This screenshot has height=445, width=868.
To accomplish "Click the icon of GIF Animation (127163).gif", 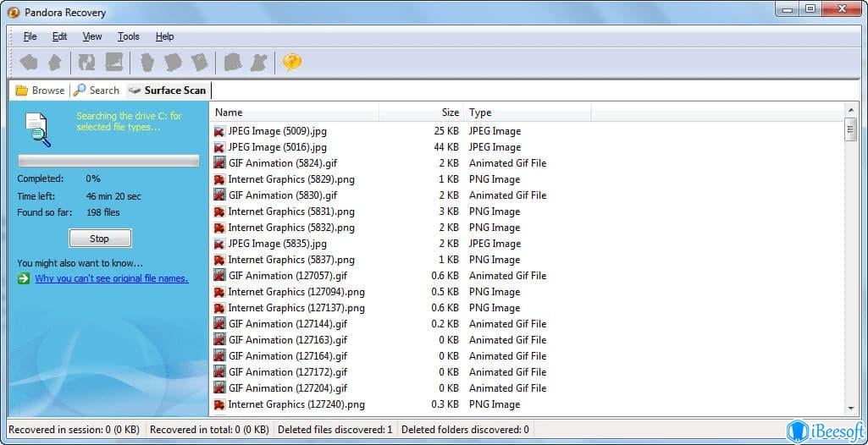I will point(219,339).
